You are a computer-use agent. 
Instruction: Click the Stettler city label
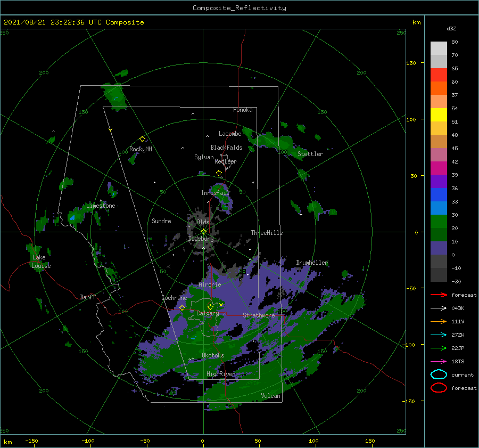coord(310,154)
